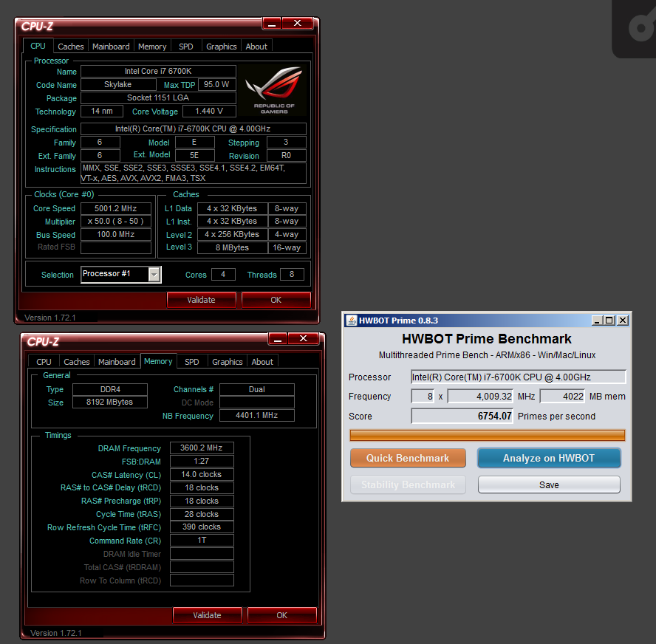Click the Package value Socket 1151 LGA

[158, 97]
